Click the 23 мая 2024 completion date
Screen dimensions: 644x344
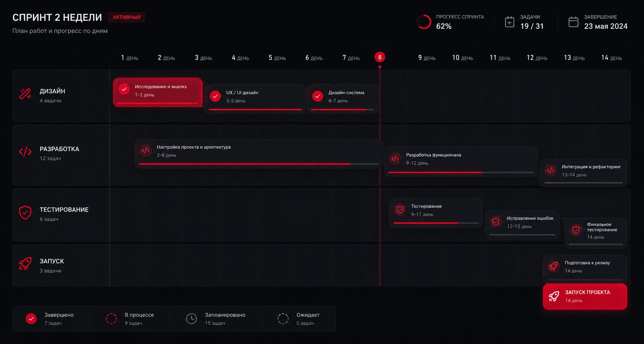pos(606,26)
